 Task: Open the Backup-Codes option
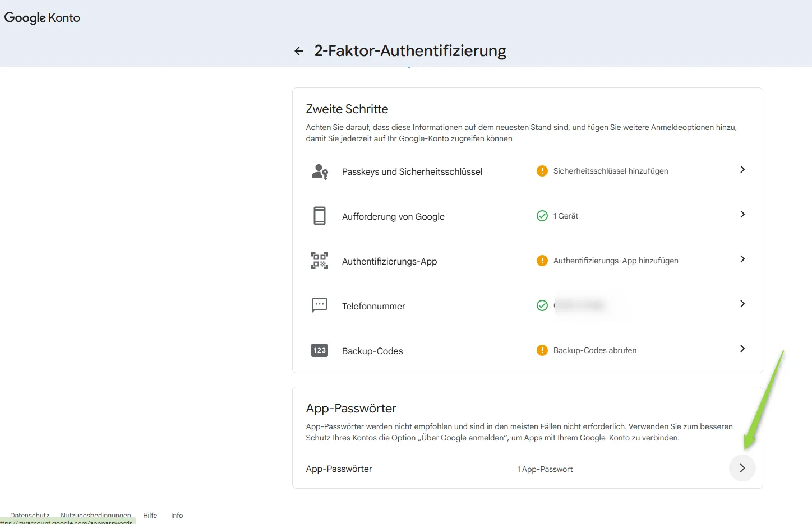point(372,351)
